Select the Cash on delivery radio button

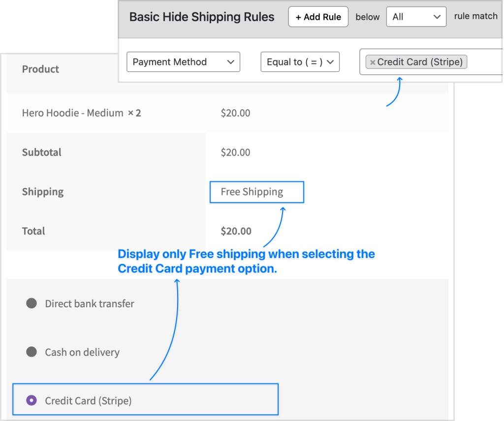tap(31, 352)
